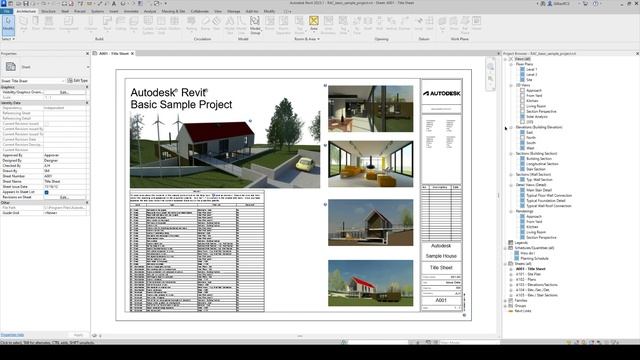Image resolution: width=640 pixels, height=360 pixels.
Task: Switch to the Structure ribbon tab
Action: [48, 11]
